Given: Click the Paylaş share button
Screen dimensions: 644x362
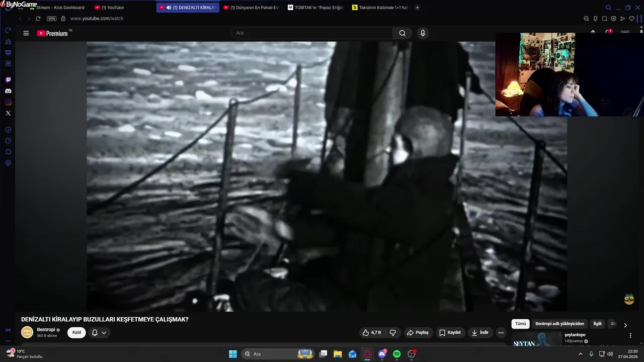Looking at the screenshot, I should pyautogui.click(x=418, y=332).
